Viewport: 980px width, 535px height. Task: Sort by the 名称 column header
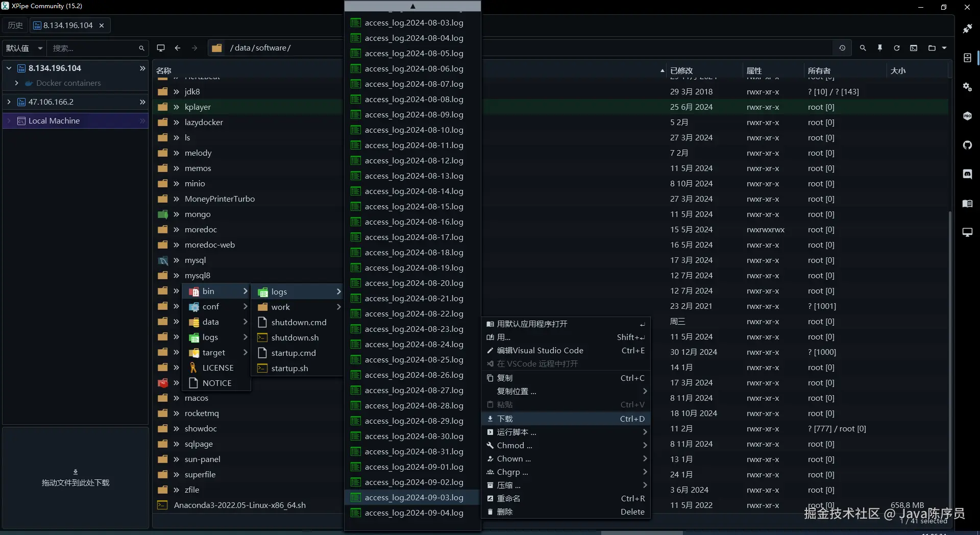(164, 71)
